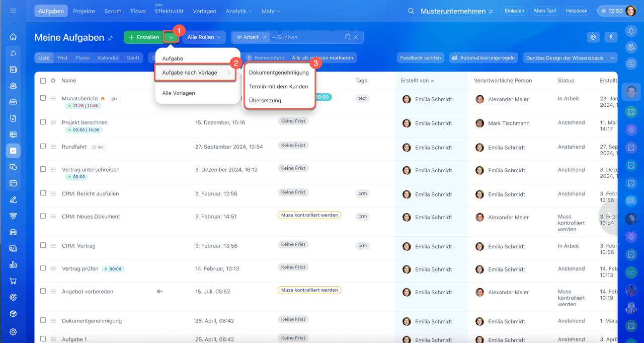Screen dimensions: 644x343
Task: Click the lightning bolt button
Action: (x=611, y=37)
